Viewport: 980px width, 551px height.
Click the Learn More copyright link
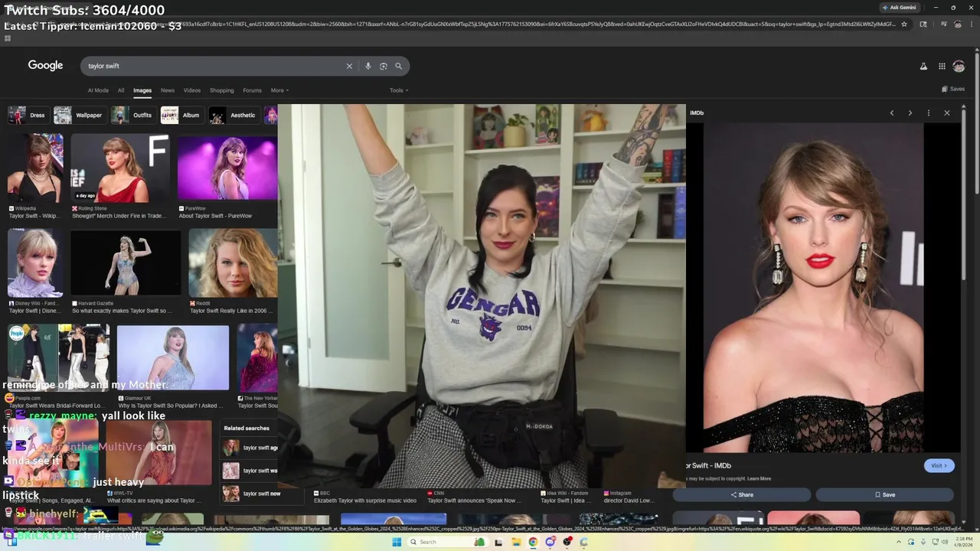pyautogui.click(x=759, y=479)
